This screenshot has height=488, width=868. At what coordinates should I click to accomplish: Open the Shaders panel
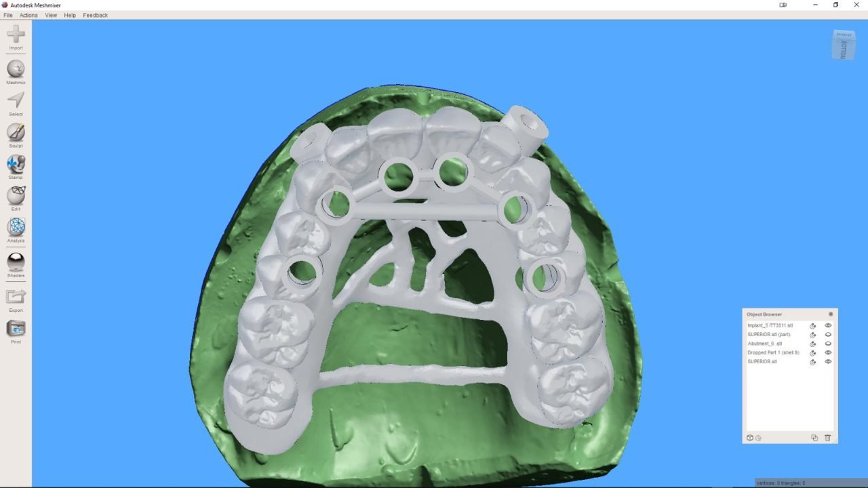(16, 262)
